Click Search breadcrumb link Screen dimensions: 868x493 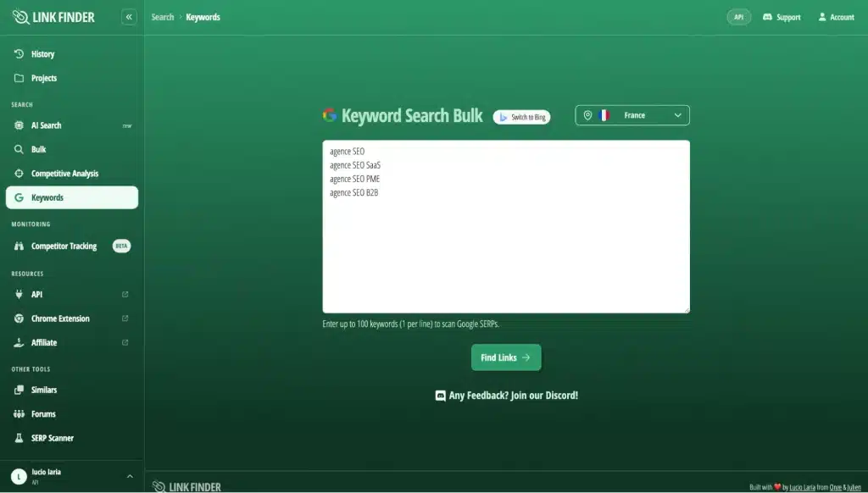click(163, 17)
